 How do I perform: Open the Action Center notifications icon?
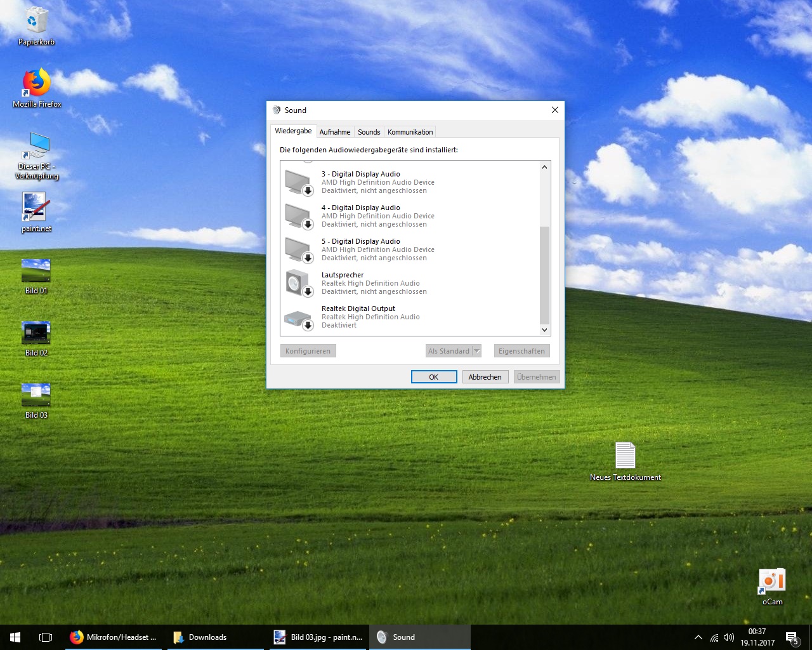pos(792,637)
